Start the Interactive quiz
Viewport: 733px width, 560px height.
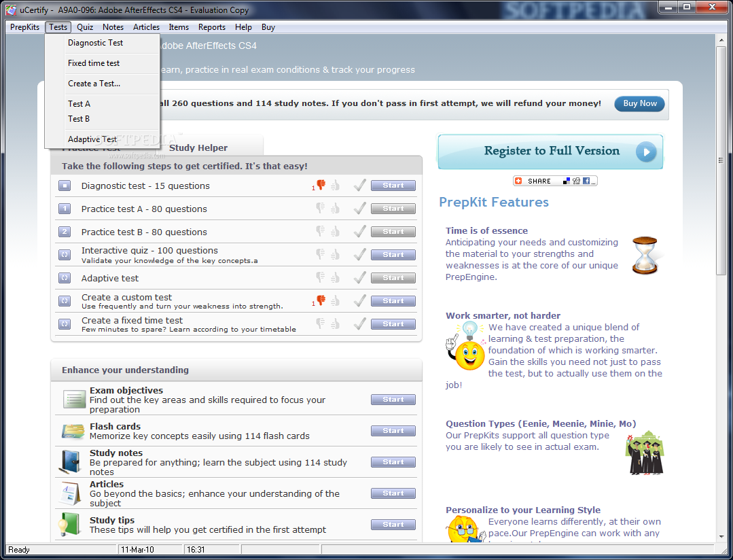(393, 255)
